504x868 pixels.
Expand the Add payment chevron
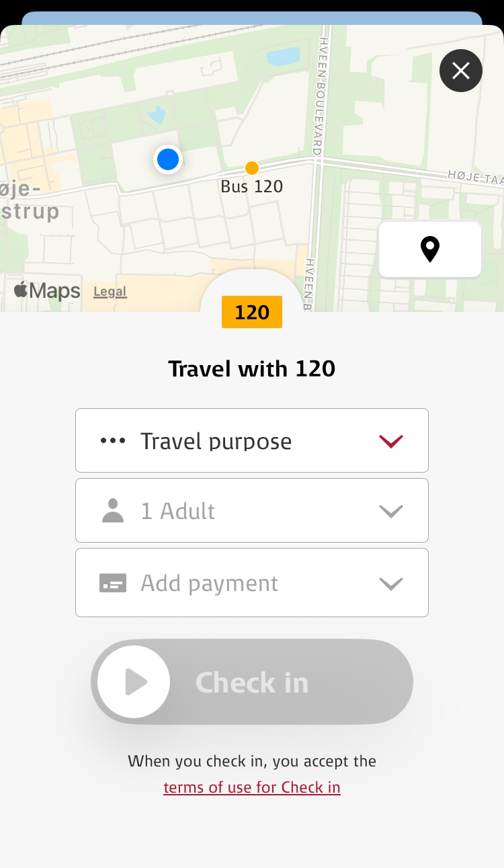coord(390,583)
